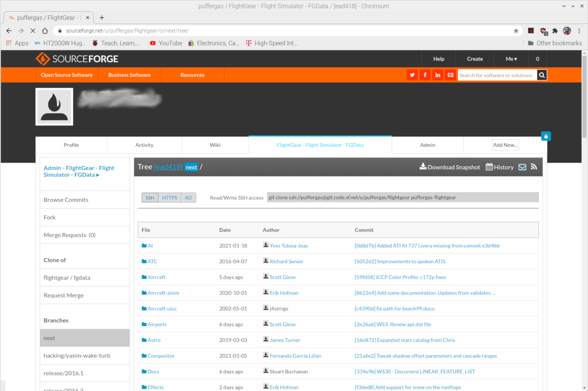
Task: Open Business Software menu
Action: click(x=129, y=75)
